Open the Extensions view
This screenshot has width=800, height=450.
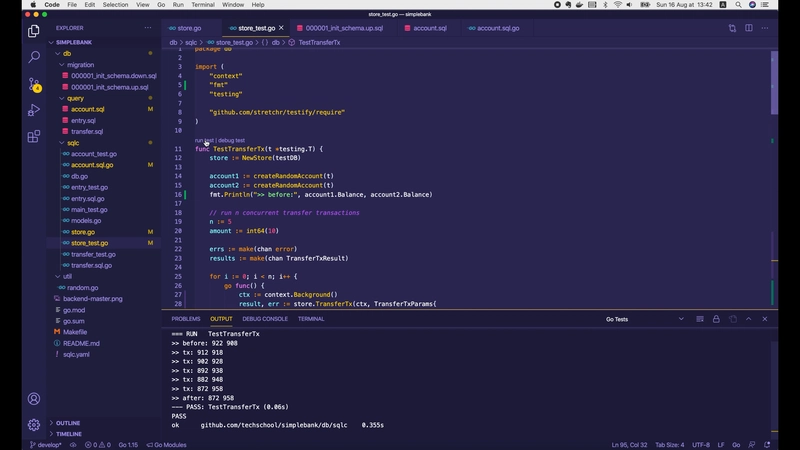point(33,136)
